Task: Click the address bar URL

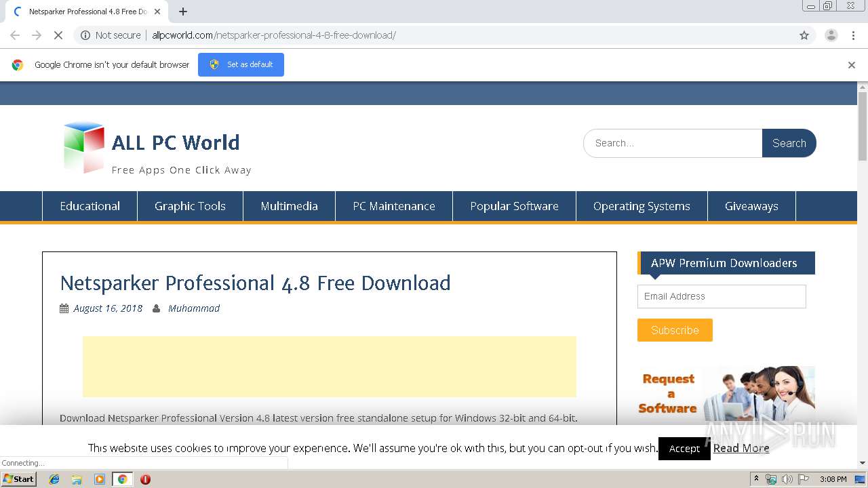Action: [x=274, y=35]
